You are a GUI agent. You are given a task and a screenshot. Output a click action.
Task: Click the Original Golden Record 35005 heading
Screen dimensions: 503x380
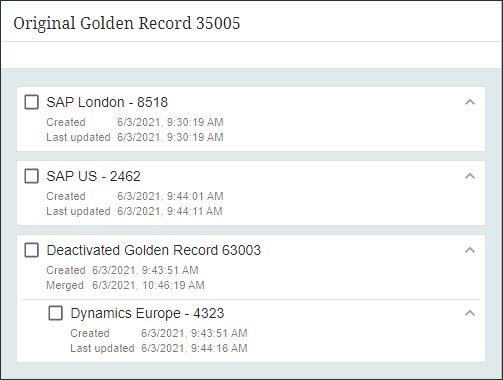127,23
